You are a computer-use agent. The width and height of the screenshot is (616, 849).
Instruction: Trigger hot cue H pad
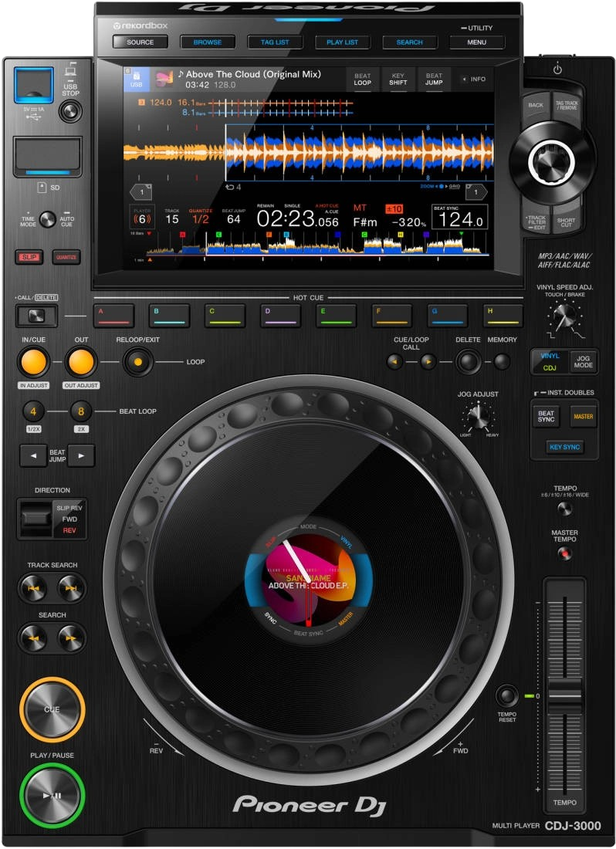coord(503,316)
